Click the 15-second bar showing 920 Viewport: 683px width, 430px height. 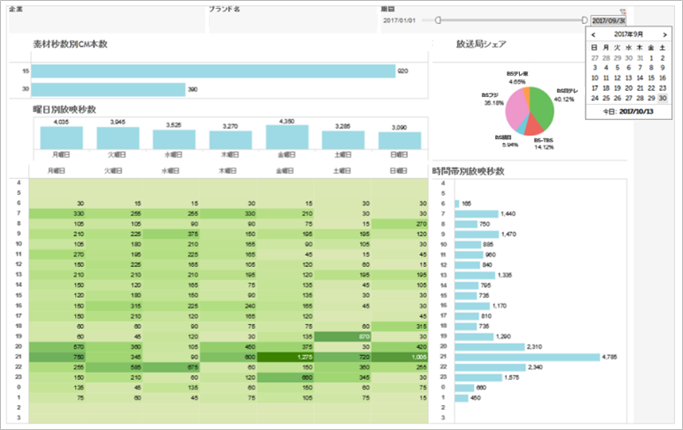coord(214,71)
